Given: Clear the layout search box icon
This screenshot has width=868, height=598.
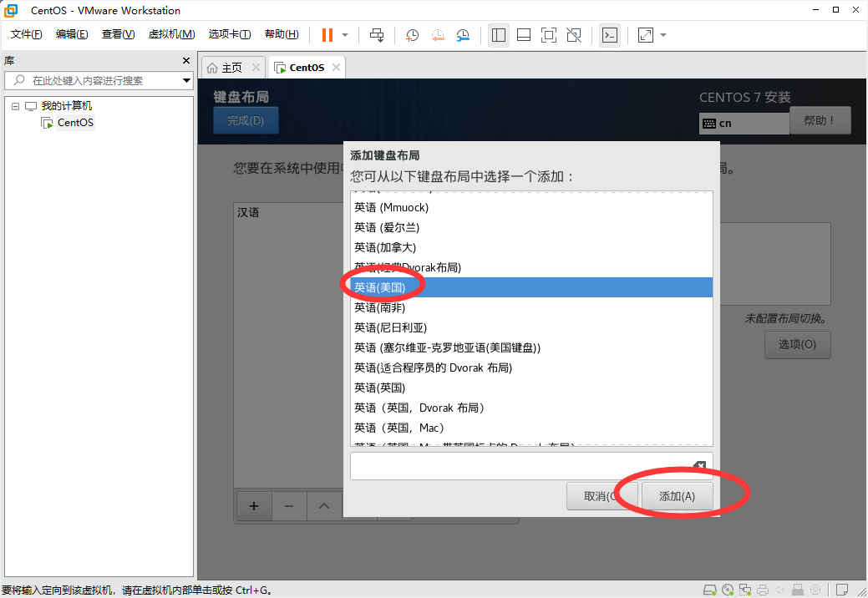Looking at the screenshot, I should tap(699, 466).
